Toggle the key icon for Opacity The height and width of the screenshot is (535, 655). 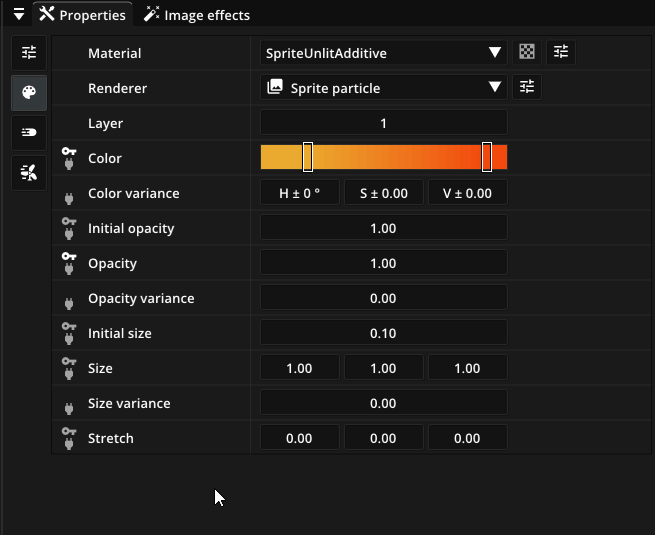coord(69,256)
